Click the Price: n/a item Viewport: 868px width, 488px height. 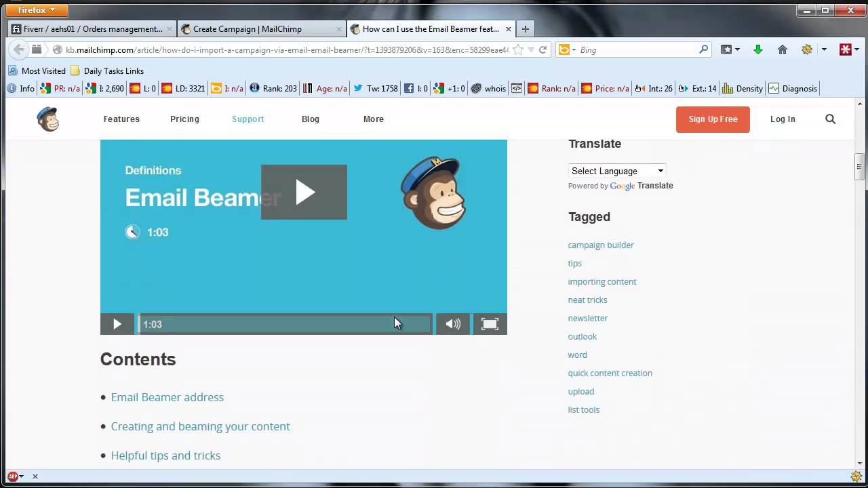pos(605,88)
